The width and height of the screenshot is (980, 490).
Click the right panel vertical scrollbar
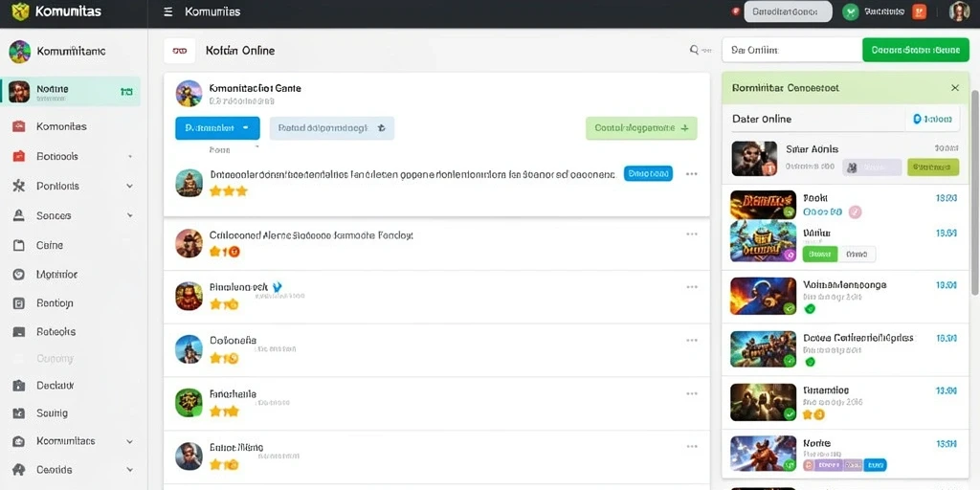point(974,192)
